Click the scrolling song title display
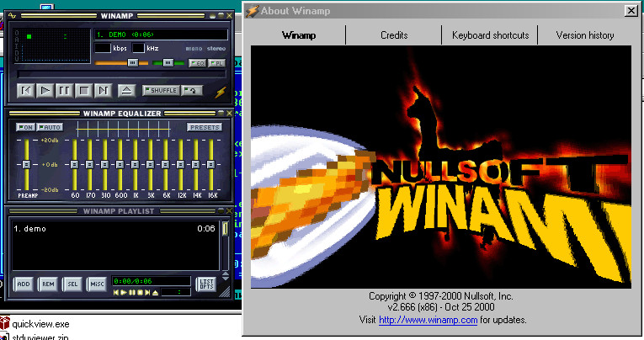 [161, 35]
